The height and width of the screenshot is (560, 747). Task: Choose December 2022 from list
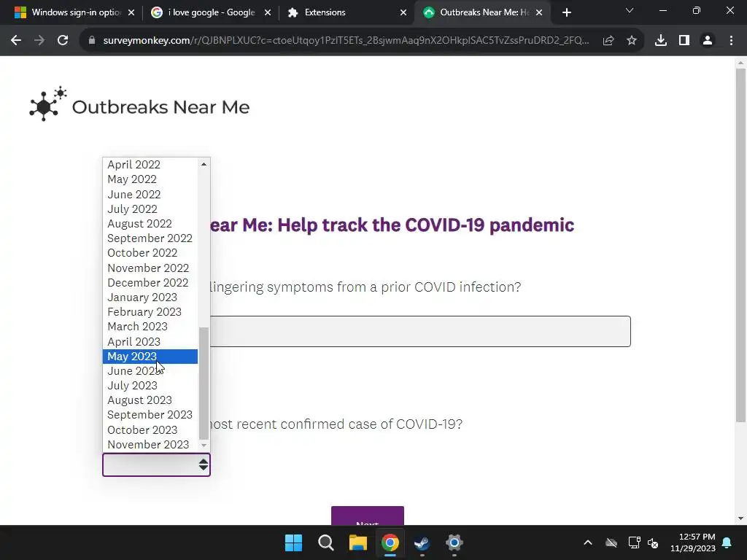[x=150, y=283]
